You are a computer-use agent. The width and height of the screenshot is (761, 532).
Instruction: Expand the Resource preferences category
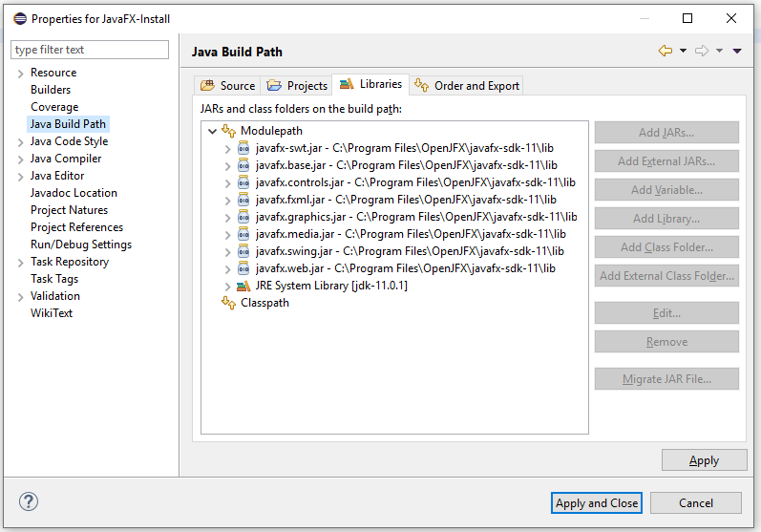click(x=20, y=73)
